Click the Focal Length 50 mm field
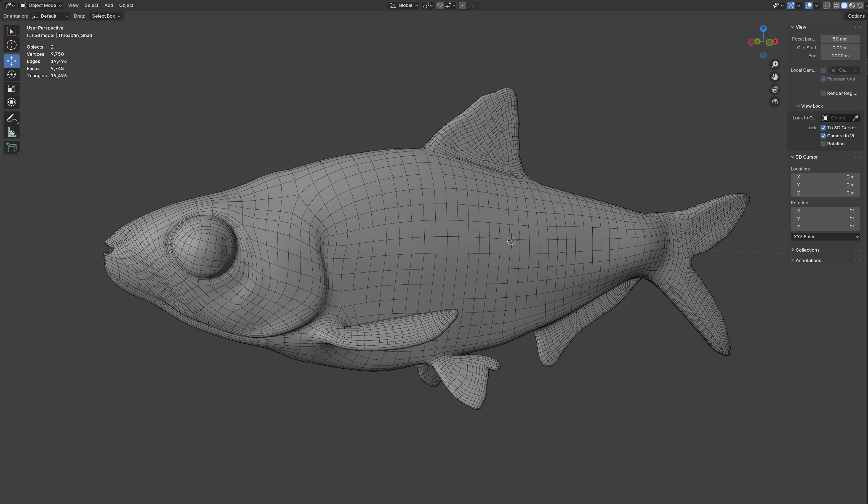Screen dimensions: 868x504 click(x=840, y=39)
